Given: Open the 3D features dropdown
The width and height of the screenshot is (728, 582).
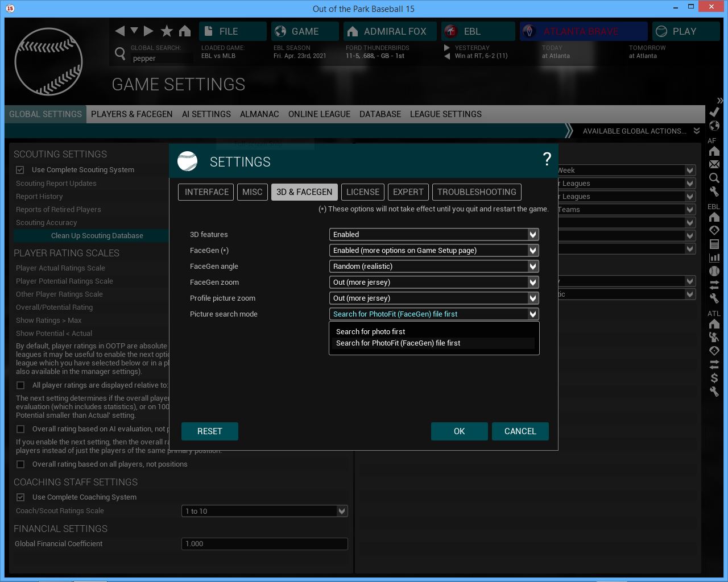Looking at the screenshot, I should [433, 235].
